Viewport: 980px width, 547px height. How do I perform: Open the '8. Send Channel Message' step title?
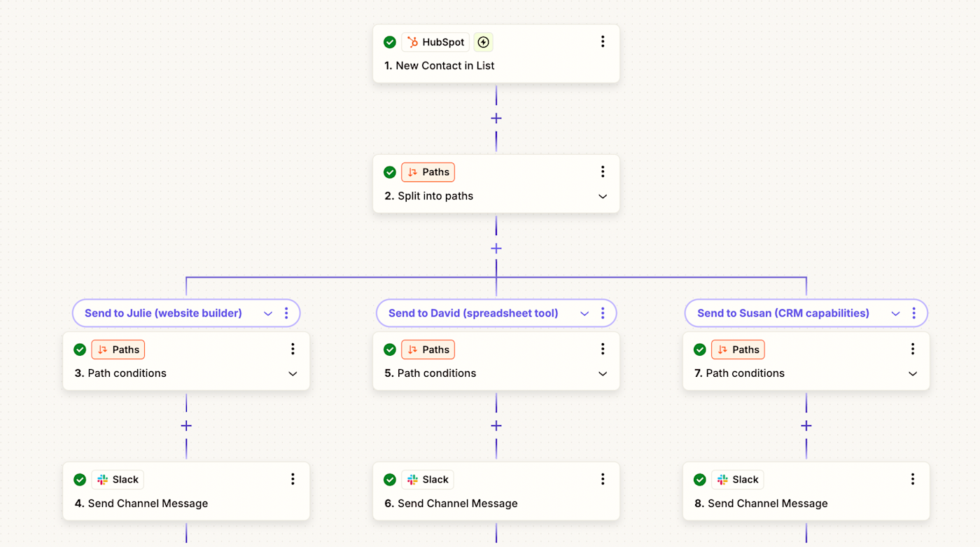point(761,504)
